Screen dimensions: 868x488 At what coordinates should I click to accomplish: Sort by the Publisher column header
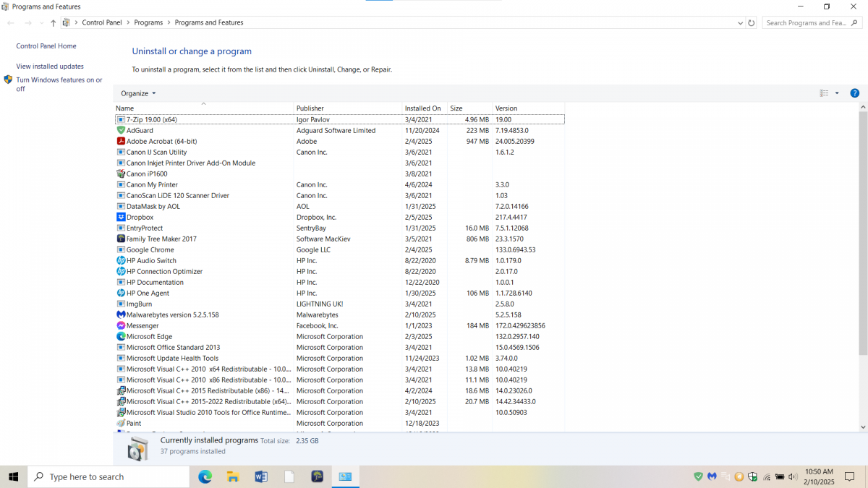click(347, 108)
